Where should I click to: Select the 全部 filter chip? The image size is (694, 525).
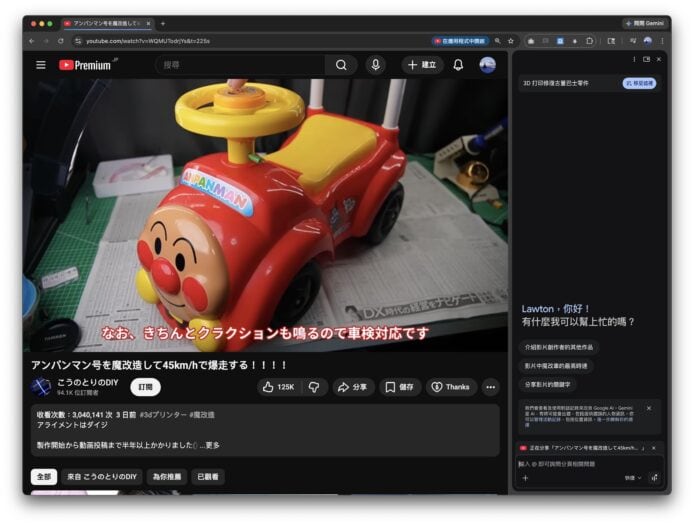tap(44, 477)
